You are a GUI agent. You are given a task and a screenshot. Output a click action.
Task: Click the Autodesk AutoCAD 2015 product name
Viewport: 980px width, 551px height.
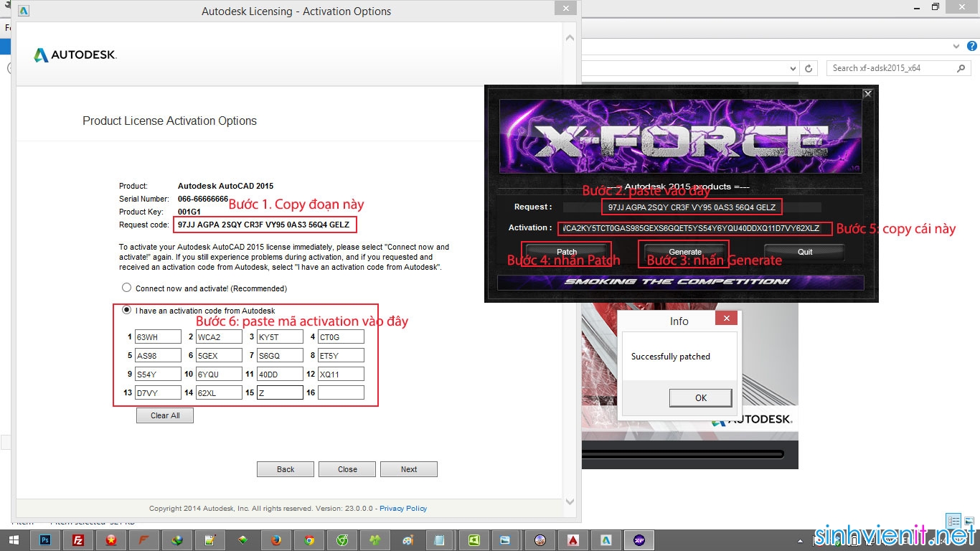[225, 186]
